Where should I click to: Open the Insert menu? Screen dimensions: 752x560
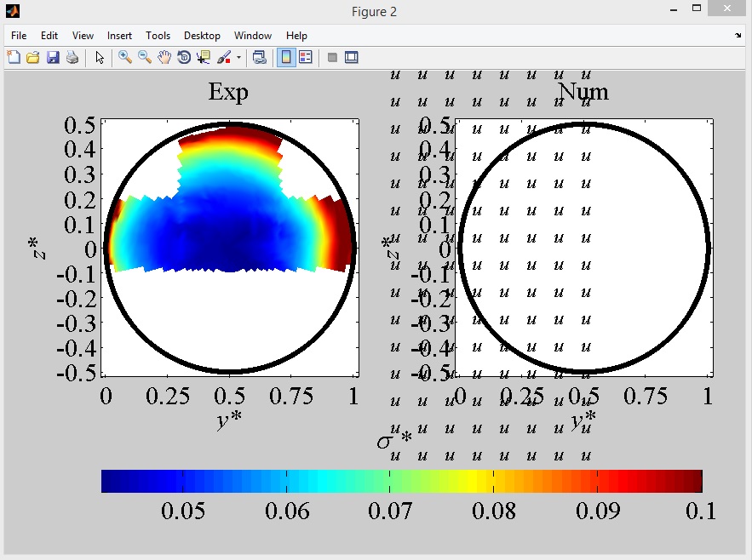119,36
